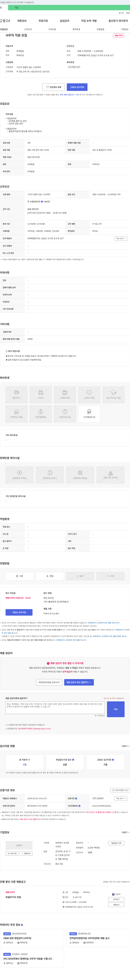The width and height of the screenshot is (130, 980).
Task: Jump to 우대사항 section tab
Action: click(x=52, y=29)
